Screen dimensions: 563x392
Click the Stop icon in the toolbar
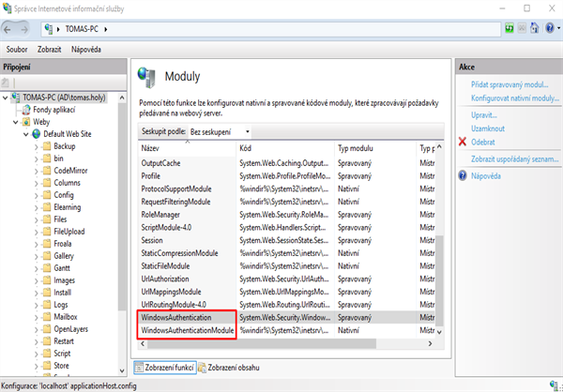tap(522, 28)
